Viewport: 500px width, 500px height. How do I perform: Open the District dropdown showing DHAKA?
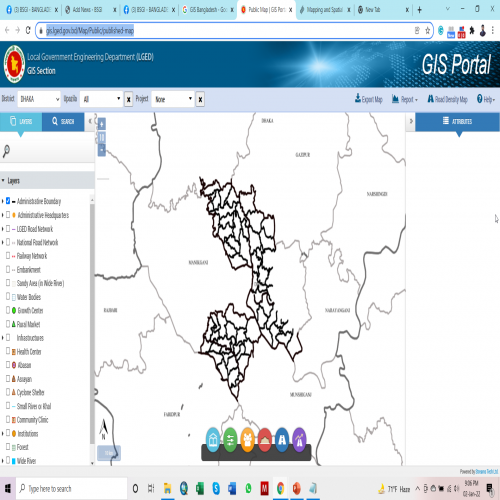click(x=39, y=99)
